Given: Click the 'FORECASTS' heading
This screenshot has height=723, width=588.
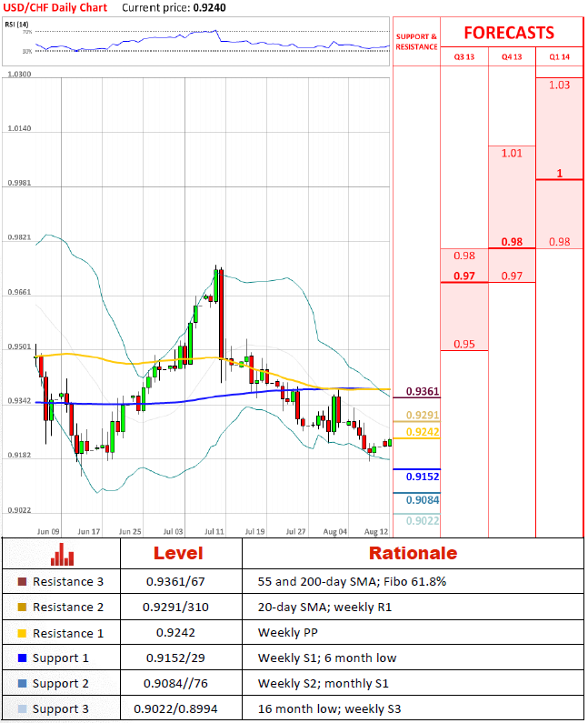Looking at the screenshot, I should click(509, 33).
